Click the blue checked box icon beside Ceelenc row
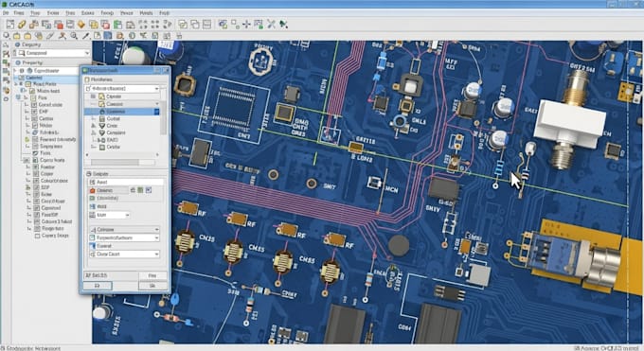The image size is (644, 351). [149, 190]
